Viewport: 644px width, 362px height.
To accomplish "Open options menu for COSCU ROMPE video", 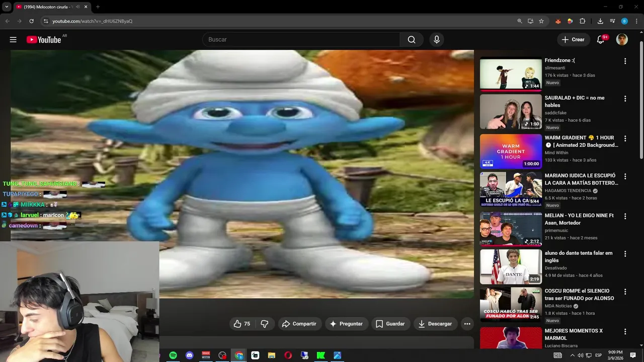I will 625,292.
